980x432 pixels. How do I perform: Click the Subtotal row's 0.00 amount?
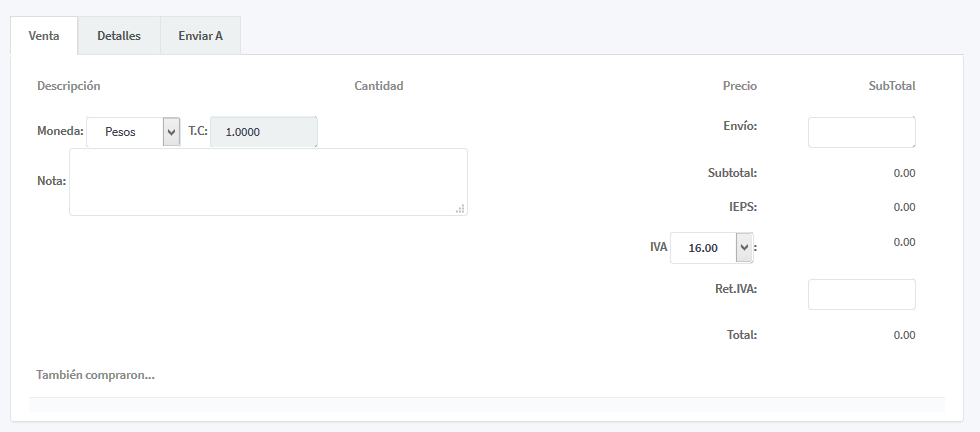click(904, 173)
